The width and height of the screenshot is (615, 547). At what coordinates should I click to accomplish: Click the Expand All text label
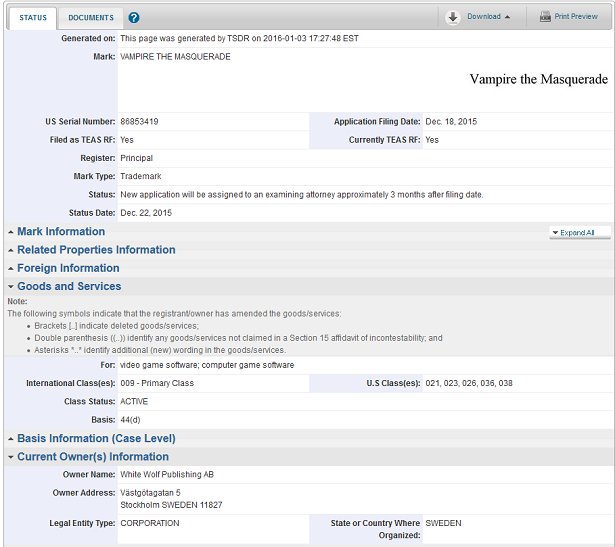(578, 232)
